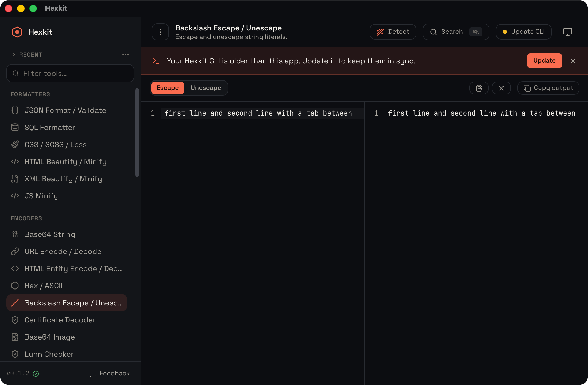The height and width of the screenshot is (385, 588).
Task: Click the JSON curly braces icon
Action: point(15,110)
